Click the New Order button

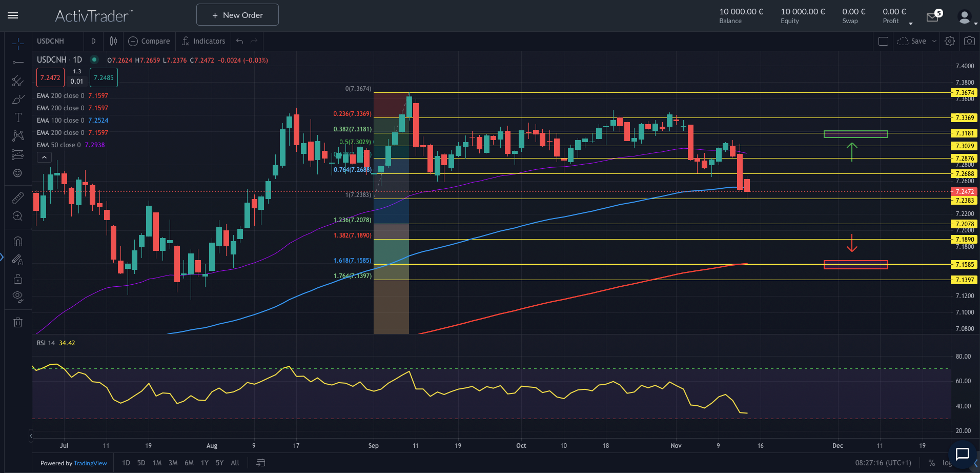[x=237, y=14]
